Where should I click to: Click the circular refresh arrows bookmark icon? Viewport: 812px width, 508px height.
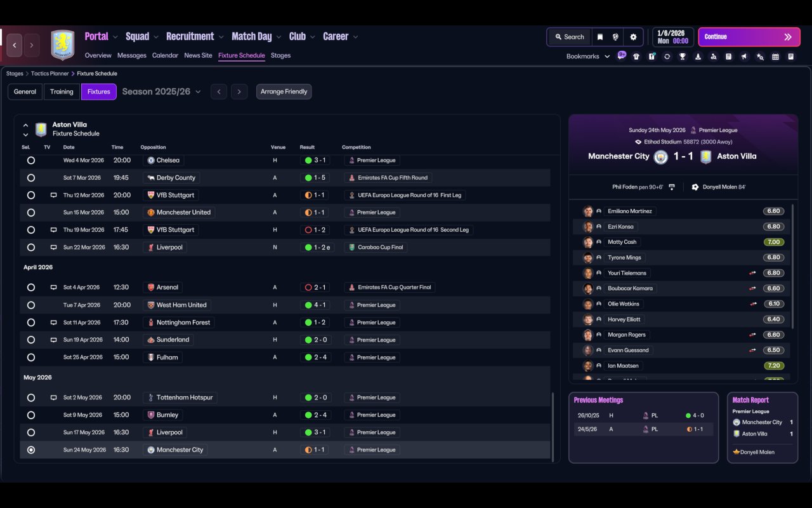point(667,57)
